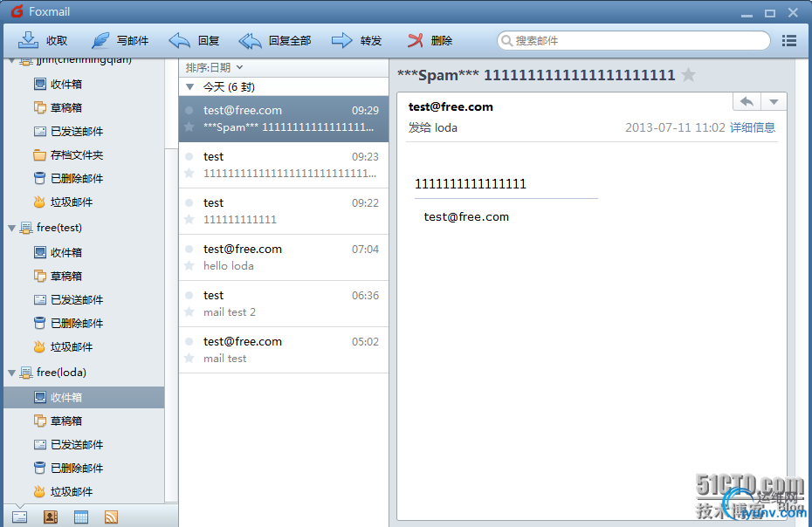Forward the message with 转发
Image resolution: width=812 pixels, height=527 pixels.
tap(356, 40)
